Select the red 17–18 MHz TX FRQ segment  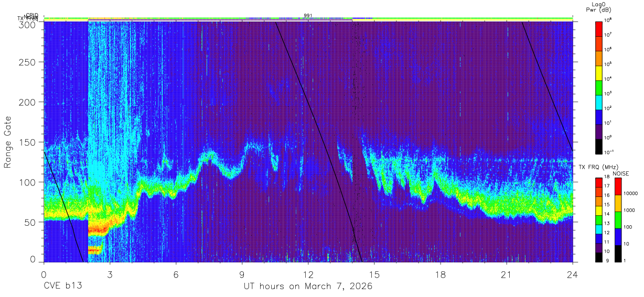(x=598, y=182)
